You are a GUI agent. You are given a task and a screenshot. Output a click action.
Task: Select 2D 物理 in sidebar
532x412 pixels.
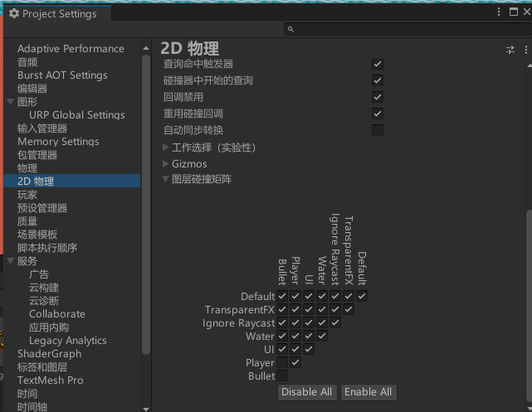(x=72, y=182)
